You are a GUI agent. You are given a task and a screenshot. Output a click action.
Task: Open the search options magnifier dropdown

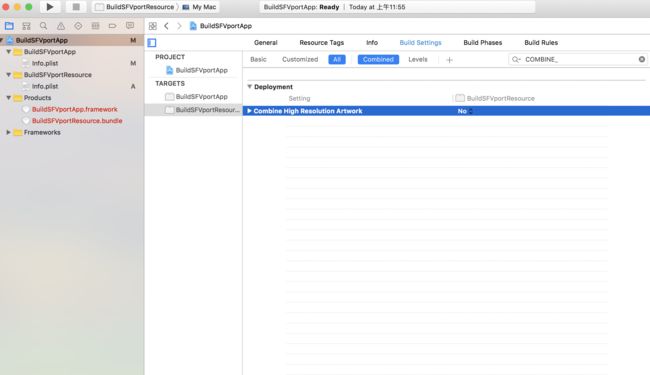point(516,60)
